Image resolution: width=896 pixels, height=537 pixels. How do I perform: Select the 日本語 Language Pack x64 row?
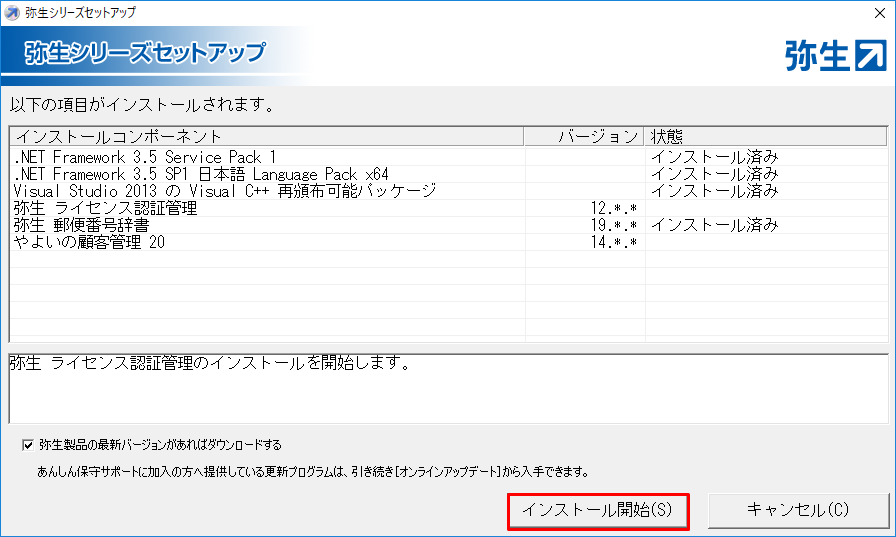pos(201,174)
